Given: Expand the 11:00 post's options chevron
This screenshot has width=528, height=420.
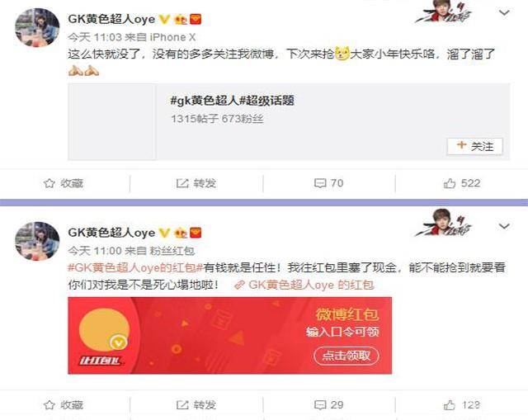Looking at the screenshot, I should (504, 226).
